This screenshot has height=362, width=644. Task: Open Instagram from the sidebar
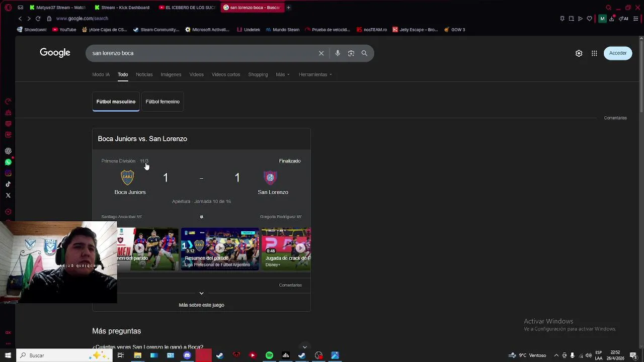click(8, 173)
